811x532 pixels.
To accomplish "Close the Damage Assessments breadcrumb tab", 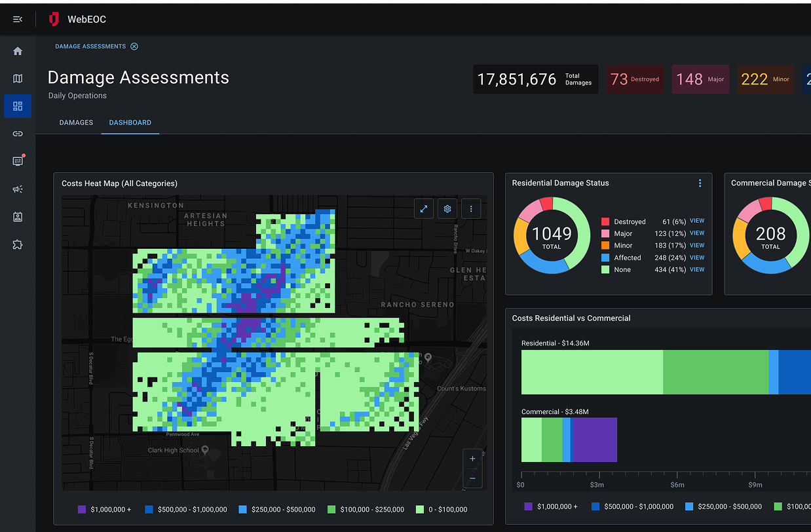I will [x=134, y=47].
